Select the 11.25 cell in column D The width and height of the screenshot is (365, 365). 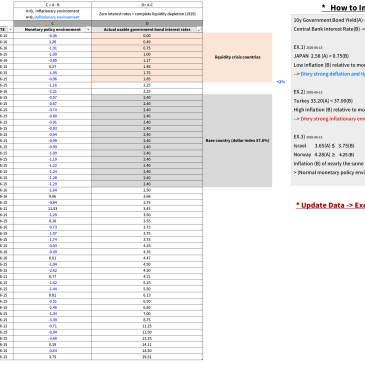(147, 326)
